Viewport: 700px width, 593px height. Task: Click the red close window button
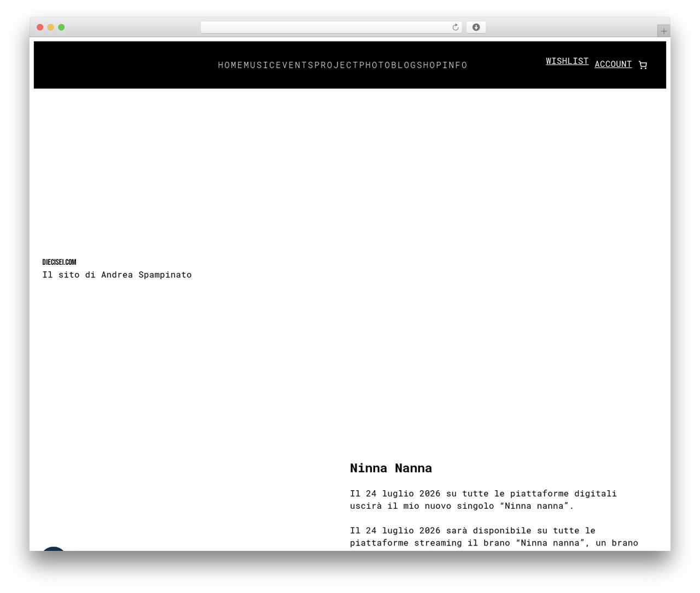coord(40,27)
